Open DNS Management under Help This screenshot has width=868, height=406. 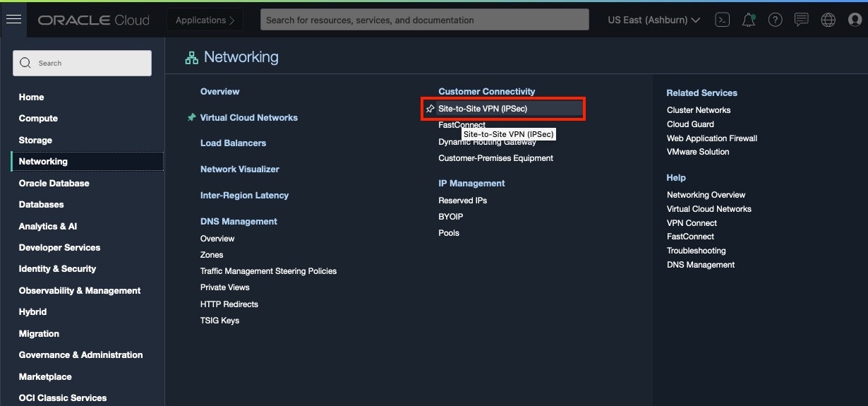tap(701, 265)
